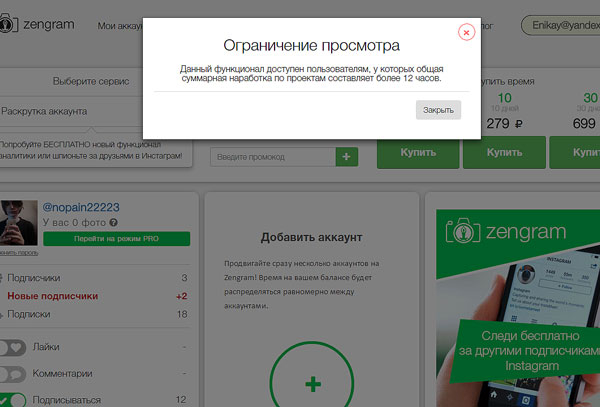Click the Добавить аккаунт heading
Screen dimensions: 600x407
[x=311, y=238]
